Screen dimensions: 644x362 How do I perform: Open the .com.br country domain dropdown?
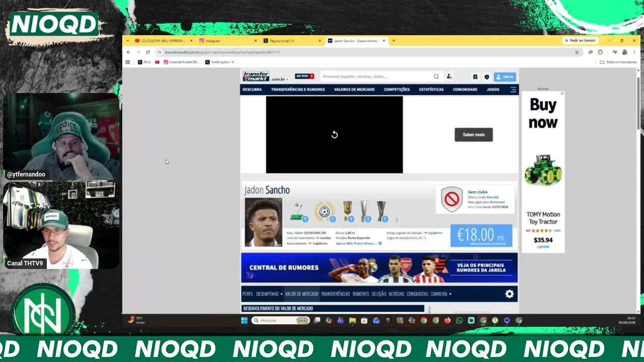[x=279, y=79]
